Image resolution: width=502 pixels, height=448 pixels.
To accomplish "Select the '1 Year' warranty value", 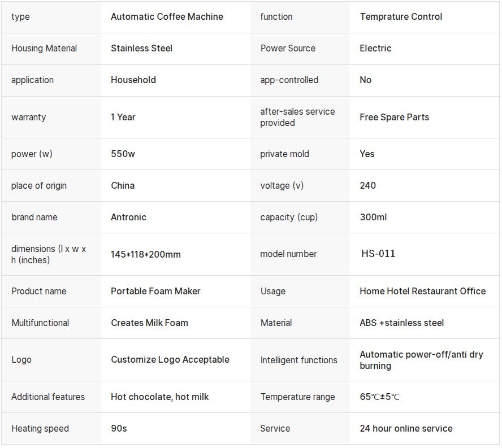I will 123,118.
